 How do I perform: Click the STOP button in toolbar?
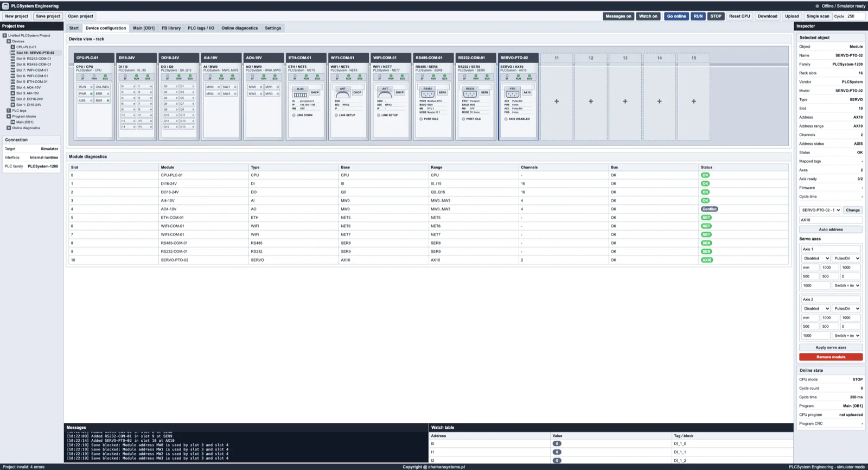click(x=716, y=16)
